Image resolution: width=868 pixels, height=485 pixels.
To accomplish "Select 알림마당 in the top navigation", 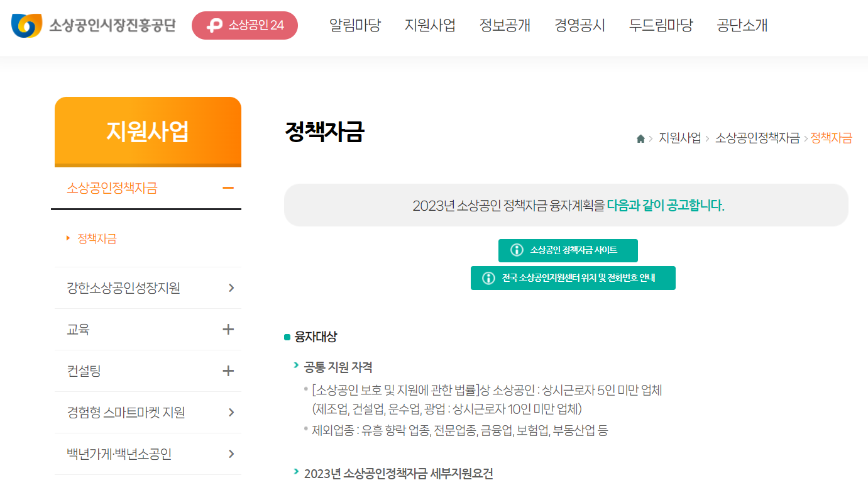I will pyautogui.click(x=355, y=25).
